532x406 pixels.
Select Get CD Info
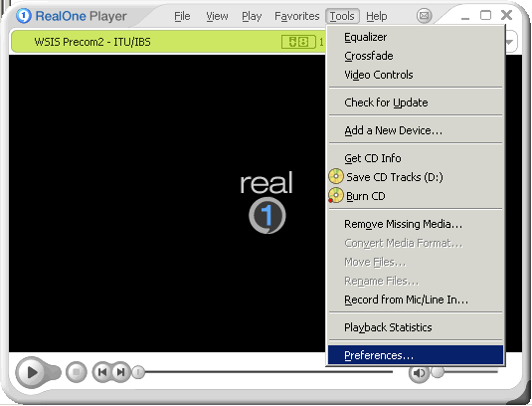pos(416,158)
